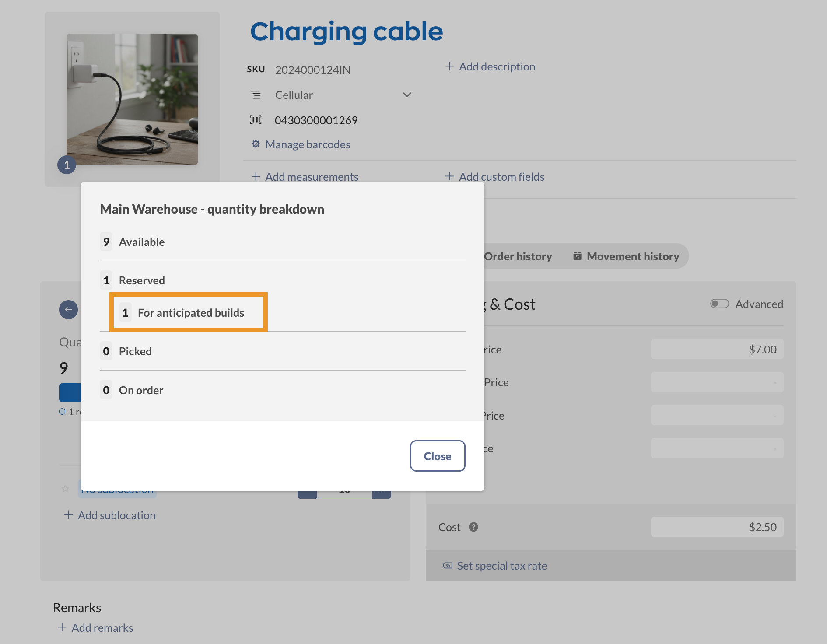This screenshot has width=827, height=644.
Task: Open the charging cable product photo
Action: point(132,99)
